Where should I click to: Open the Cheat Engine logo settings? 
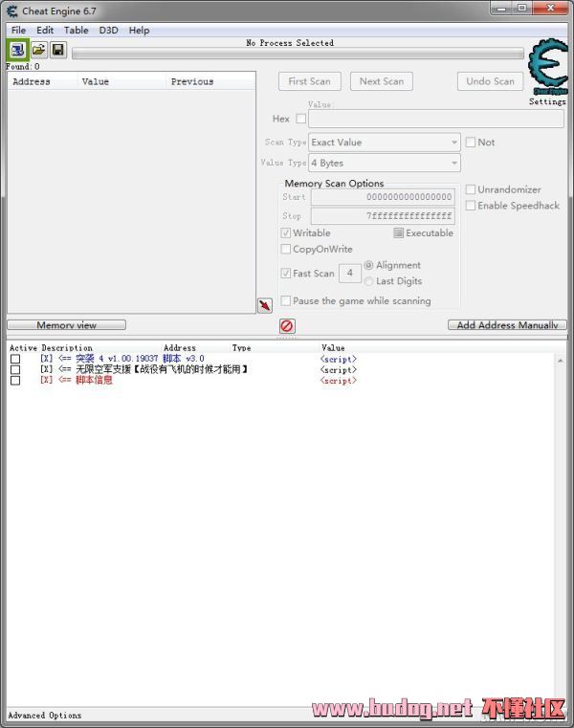(548, 67)
